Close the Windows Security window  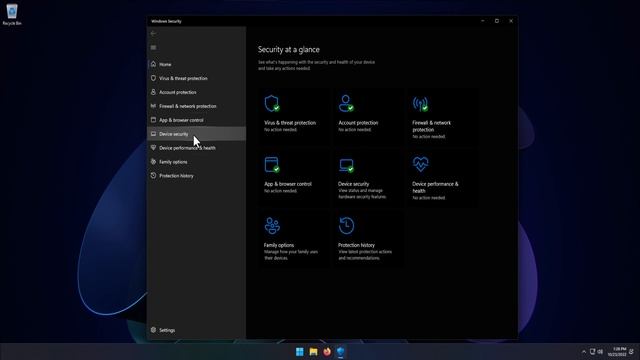pos(511,21)
